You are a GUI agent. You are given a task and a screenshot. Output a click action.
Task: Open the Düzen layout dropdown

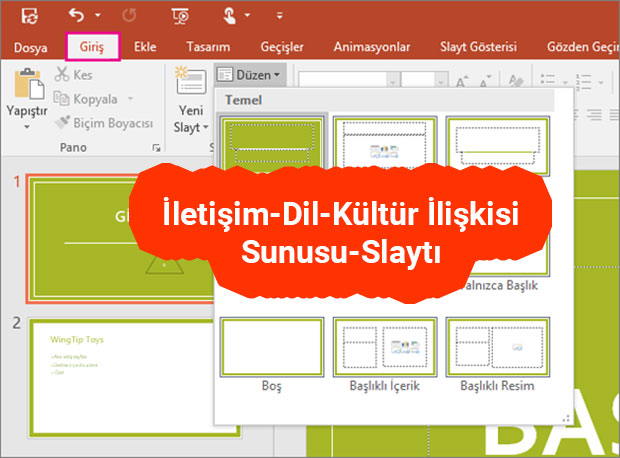(250, 74)
